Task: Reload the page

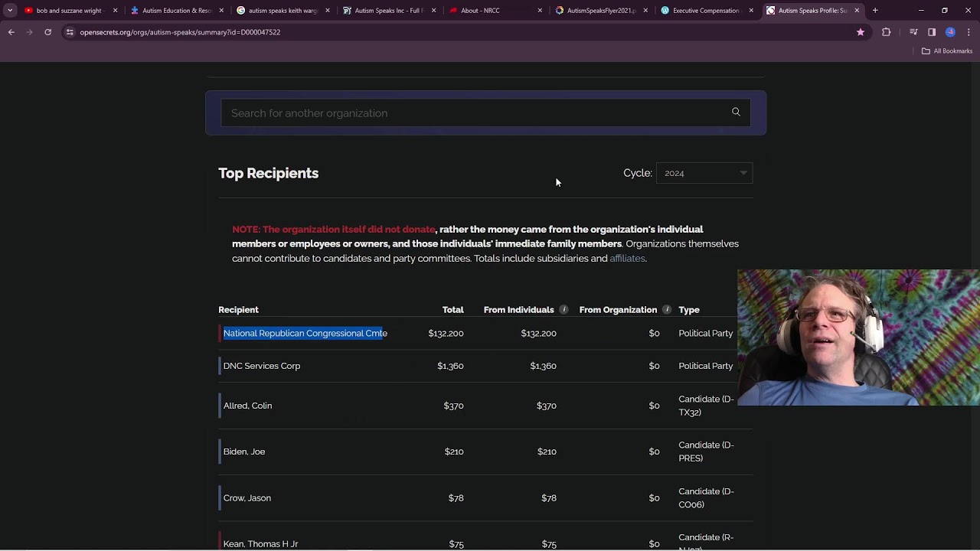Action: 47,32
